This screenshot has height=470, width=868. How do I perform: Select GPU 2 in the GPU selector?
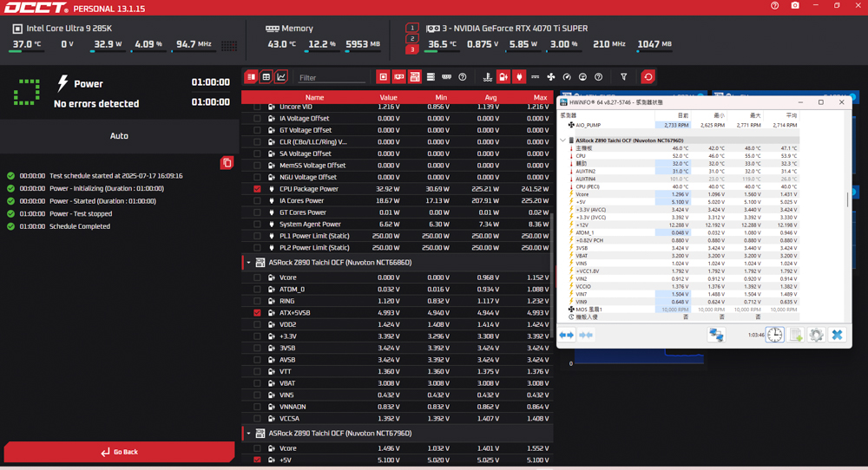[x=411, y=39]
